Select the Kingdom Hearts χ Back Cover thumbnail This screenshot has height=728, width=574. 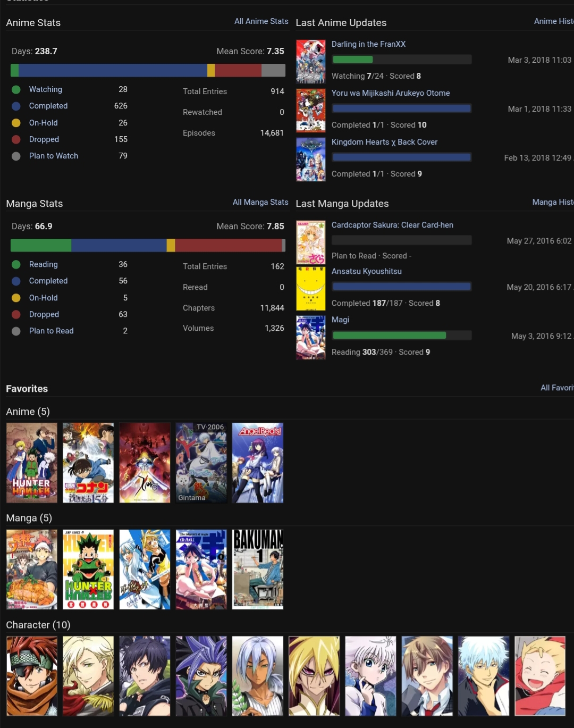(310, 160)
